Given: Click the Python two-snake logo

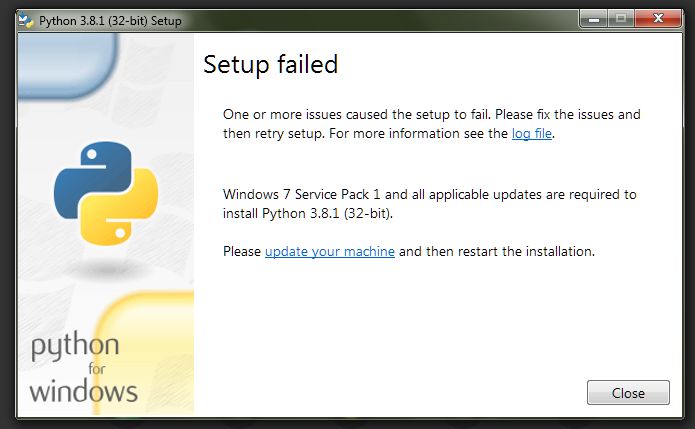Looking at the screenshot, I should 106,193.
